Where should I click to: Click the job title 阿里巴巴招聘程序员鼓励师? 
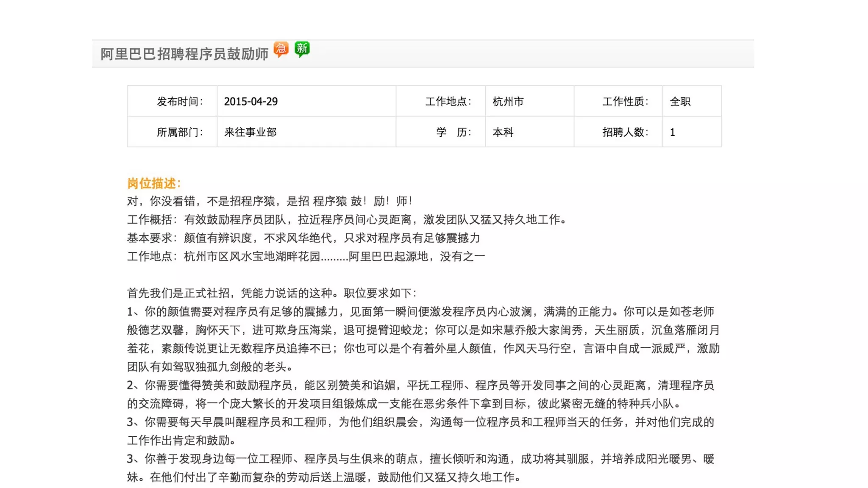(x=184, y=54)
